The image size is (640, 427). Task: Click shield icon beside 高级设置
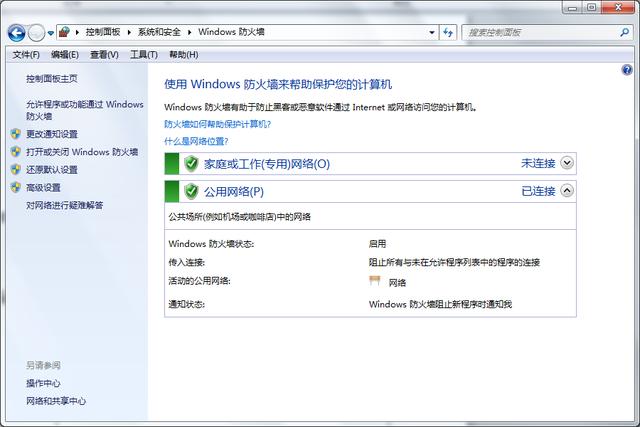[16, 187]
